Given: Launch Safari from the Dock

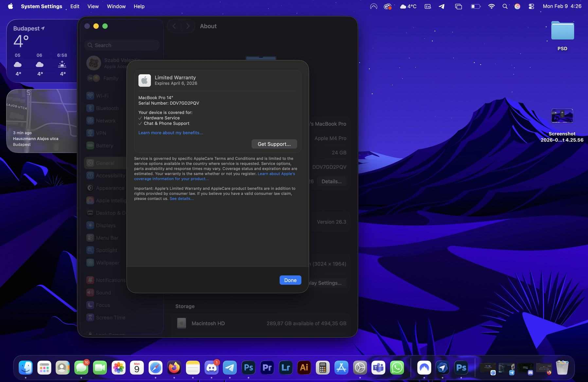Looking at the screenshot, I should tap(155, 368).
